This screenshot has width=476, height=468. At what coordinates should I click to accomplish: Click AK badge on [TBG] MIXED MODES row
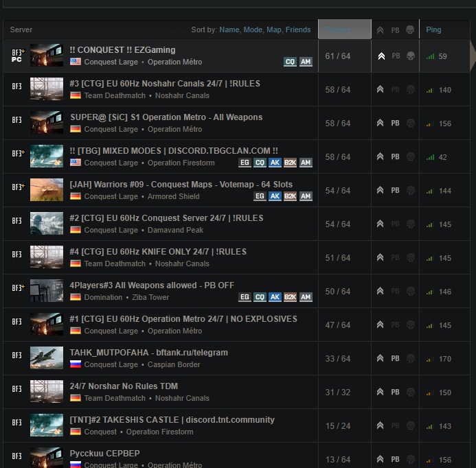[275, 163]
